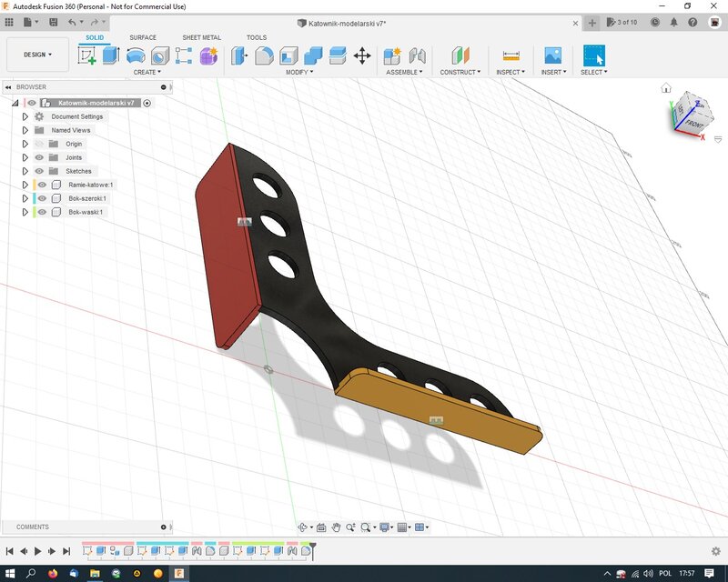
Task: Open the notifications bell
Action: click(673, 22)
